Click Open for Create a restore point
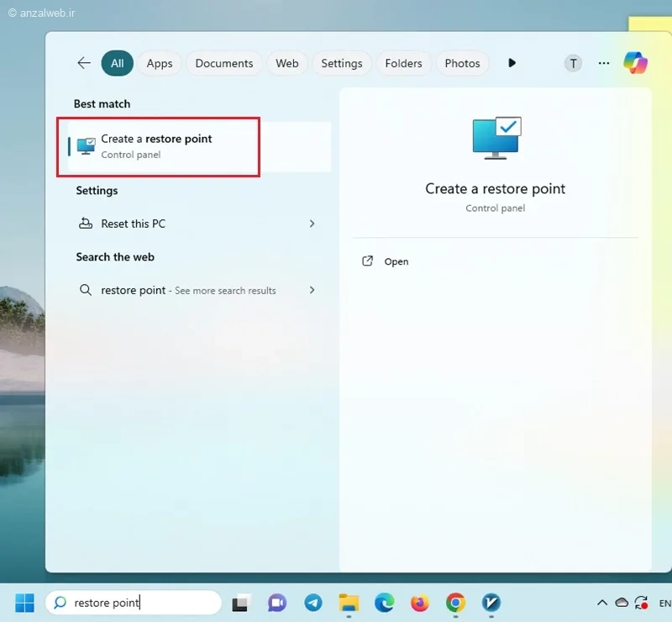This screenshot has width=672, height=622. click(x=396, y=261)
